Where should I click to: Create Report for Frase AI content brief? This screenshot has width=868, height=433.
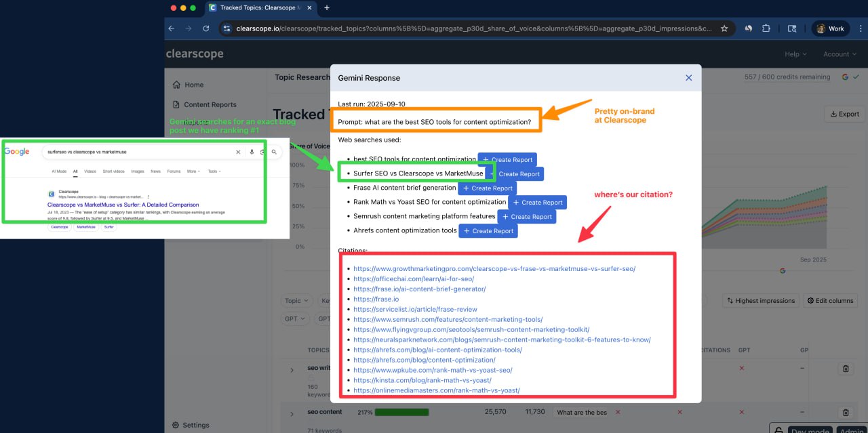pos(488,188)
